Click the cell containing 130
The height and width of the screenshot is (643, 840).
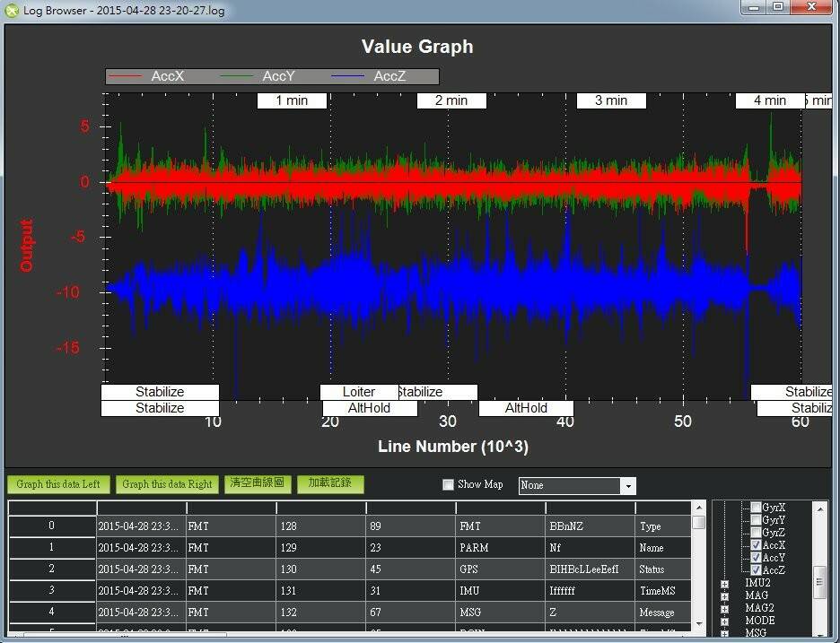point(321,569)
